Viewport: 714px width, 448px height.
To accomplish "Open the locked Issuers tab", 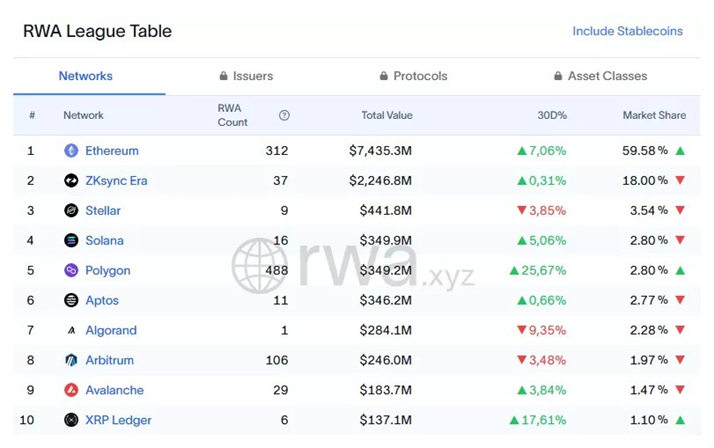I will pyautogui.click(x=246, y=76).
